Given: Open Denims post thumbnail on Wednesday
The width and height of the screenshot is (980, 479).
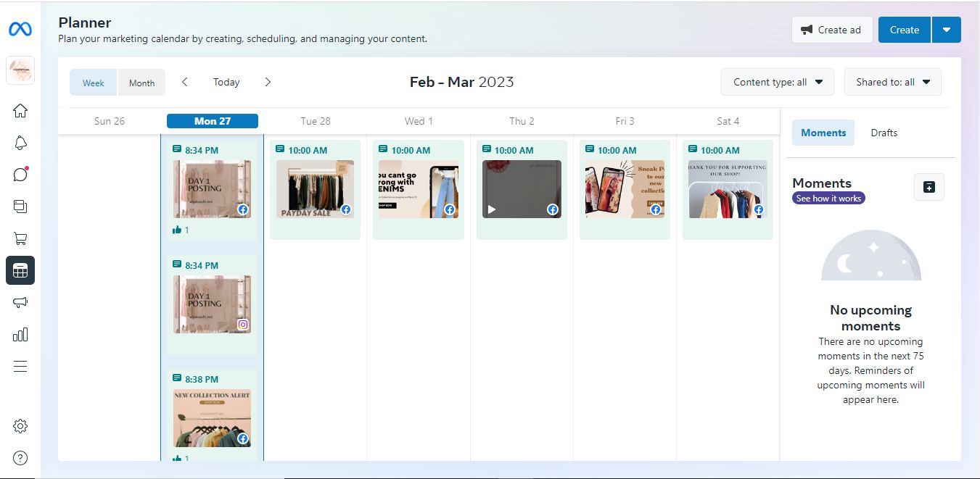Looking at the screenshot, I should [x=418, y=189].
